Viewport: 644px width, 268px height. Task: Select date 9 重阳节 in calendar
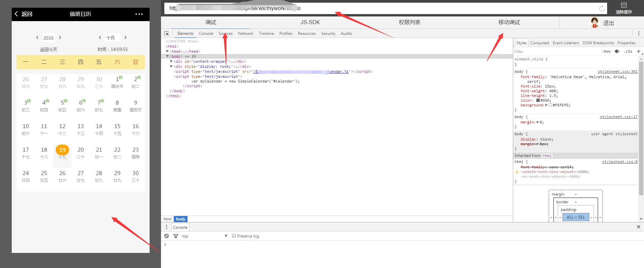pos(136,106)
